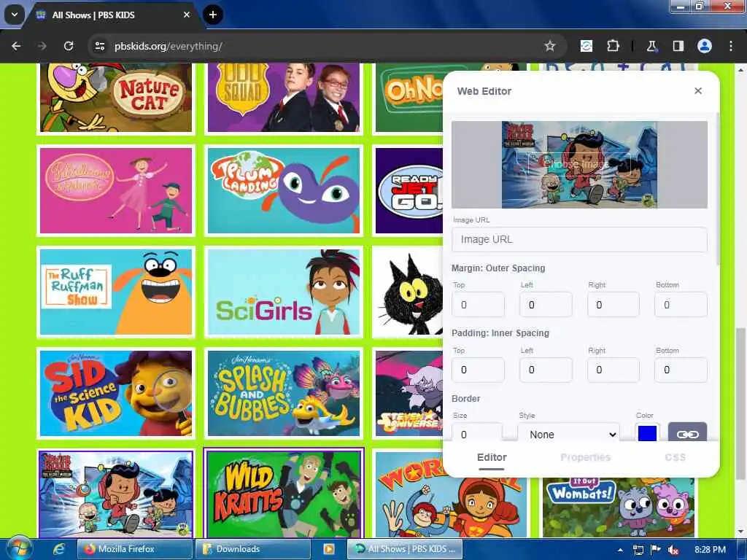Open the SciGirls show tile
This screenshot has width=747, height=560.
[284, 292]
